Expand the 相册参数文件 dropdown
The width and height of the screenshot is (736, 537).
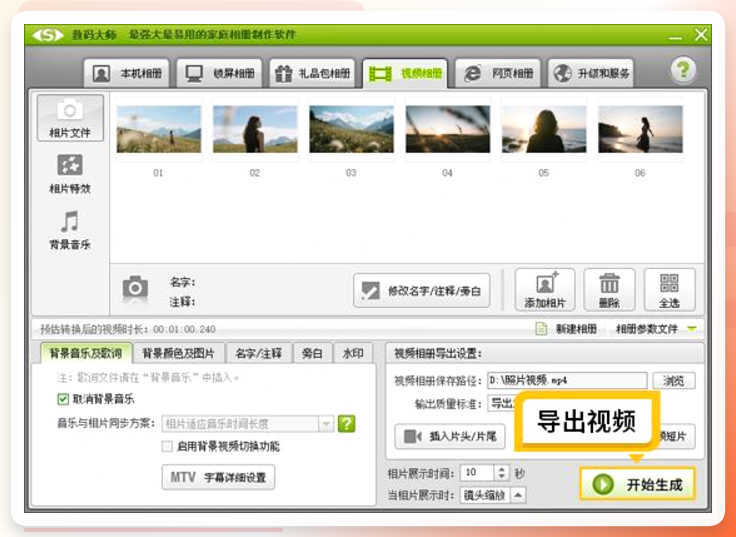coord(692,329)
